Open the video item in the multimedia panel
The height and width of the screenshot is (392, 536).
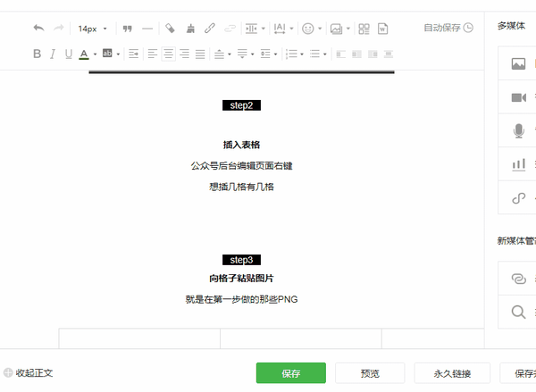[518, 97]
